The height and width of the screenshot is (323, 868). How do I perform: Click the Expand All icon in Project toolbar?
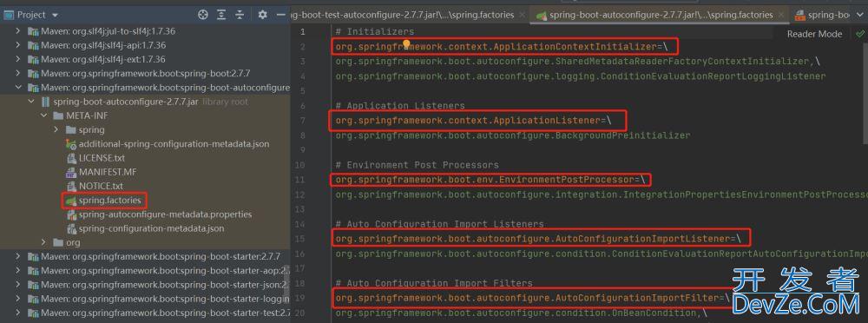coord(221,15)
